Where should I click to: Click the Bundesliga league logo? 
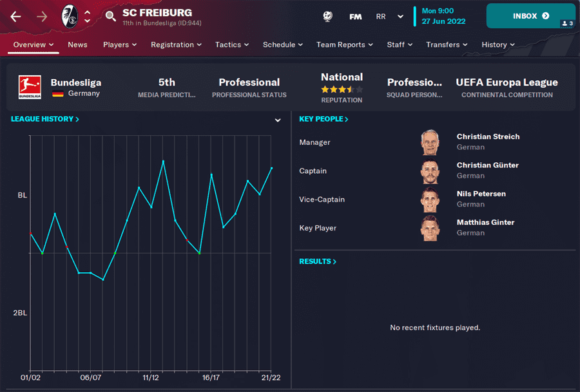click(30, 87)
